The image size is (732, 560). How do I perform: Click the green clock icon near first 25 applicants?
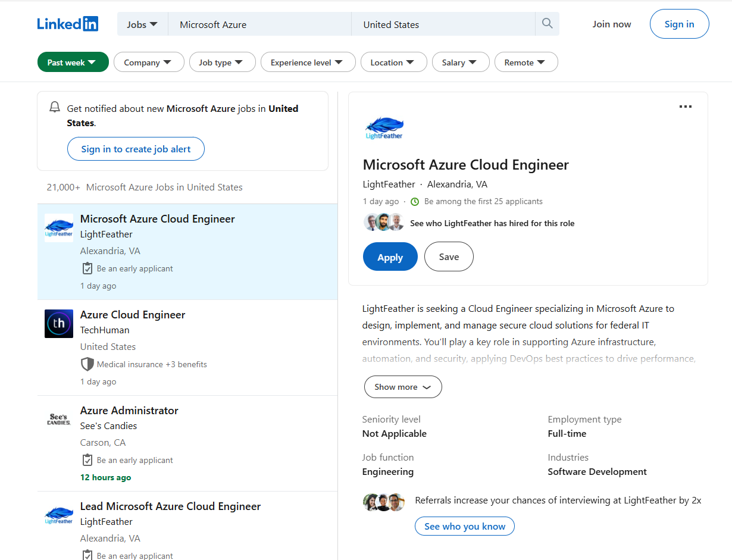pos(415,202)
